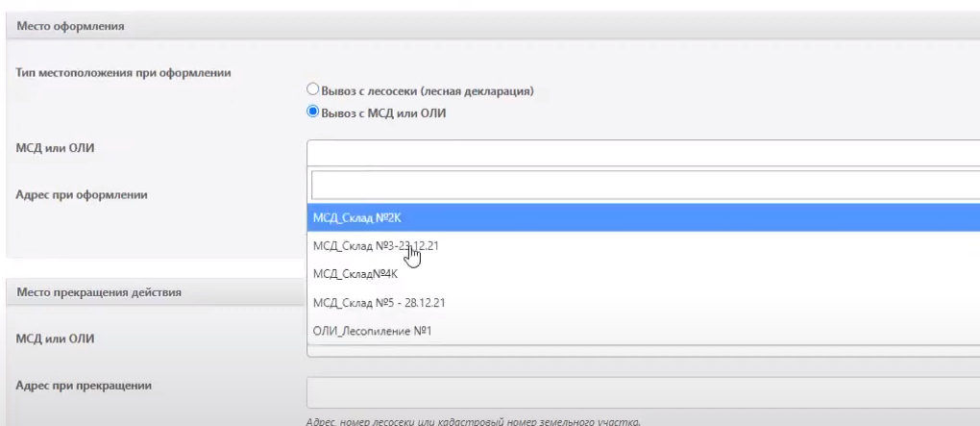This screenshot has width=980, height=426.
Task: Click 'МСД или ОЛИ' label in Место оформления section
Action: pyautogui.click(x=55, y=146)
